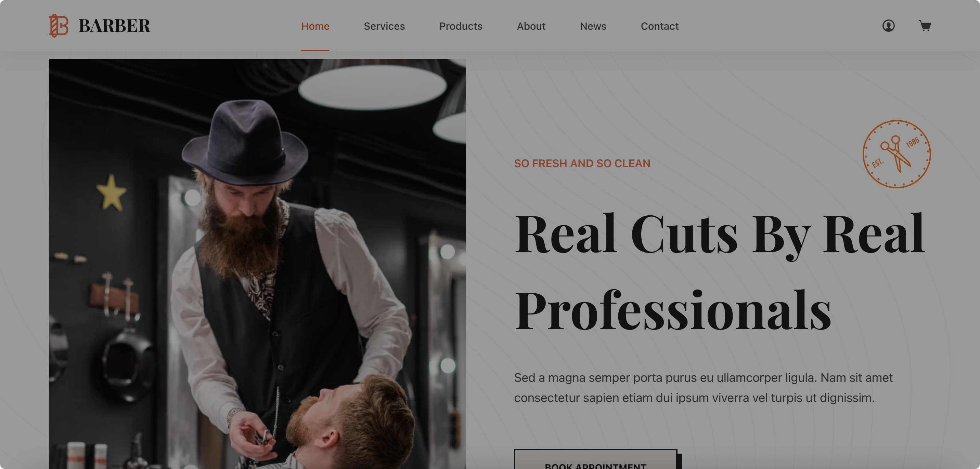Click the 'Real Cuts By Real Professionals' headline
The width and height of the screenshot is (980, 469).
tap(719, 271)
